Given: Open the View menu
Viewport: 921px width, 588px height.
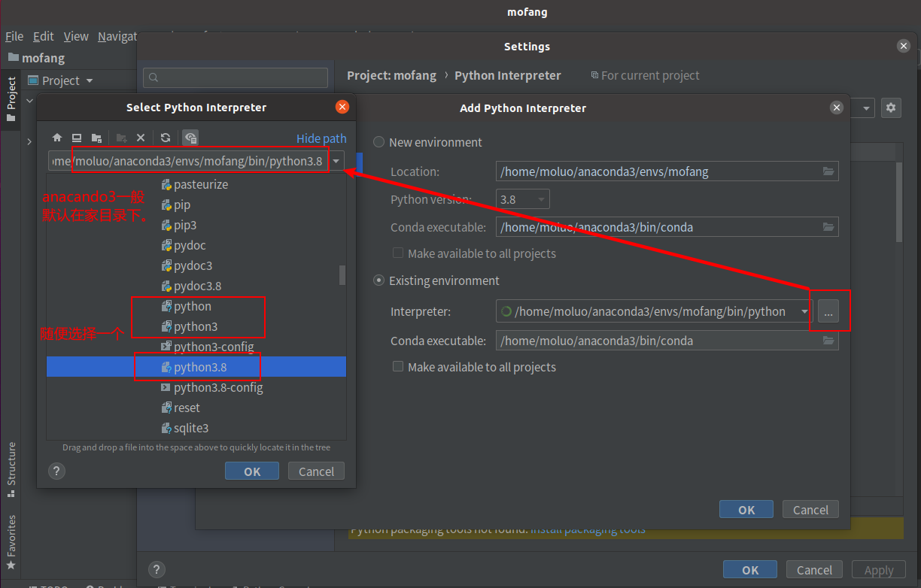Looking at the screenshot, I should point(76,36).
